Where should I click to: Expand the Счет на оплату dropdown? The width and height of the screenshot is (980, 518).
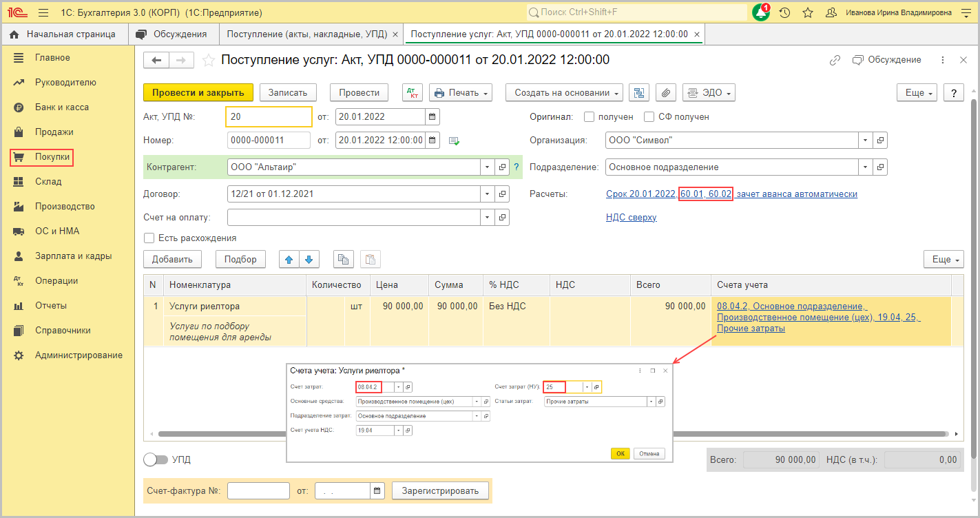pos(488,218)
